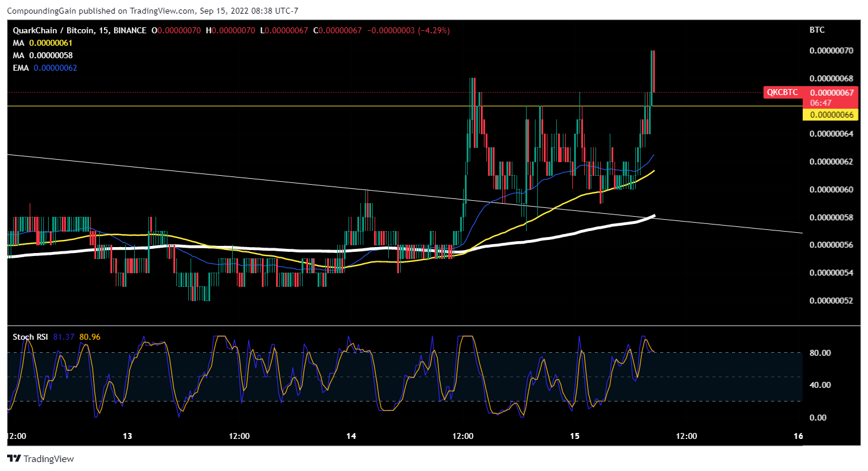Click price axis value 0.00000060
868x471 pixels.
(831, 189)
